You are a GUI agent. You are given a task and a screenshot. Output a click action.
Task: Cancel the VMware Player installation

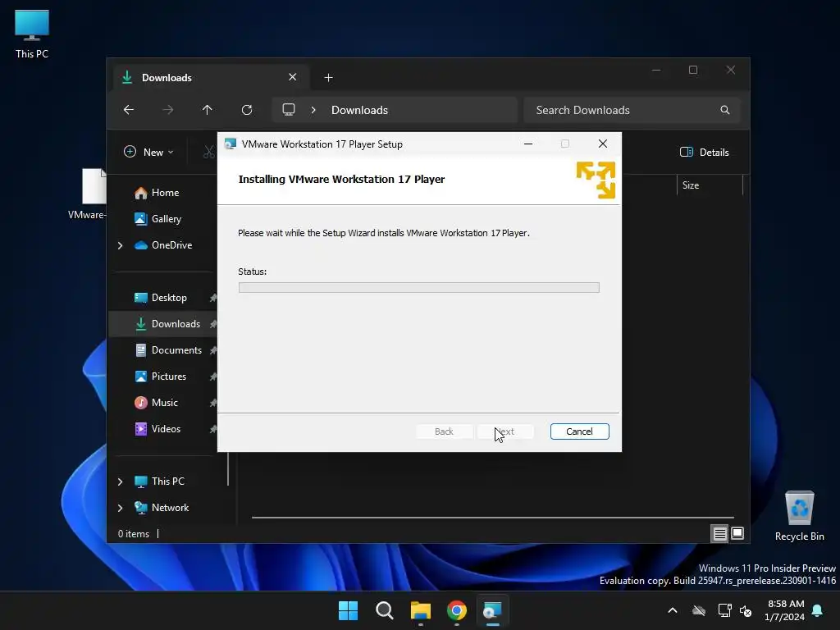coord(579,431)
